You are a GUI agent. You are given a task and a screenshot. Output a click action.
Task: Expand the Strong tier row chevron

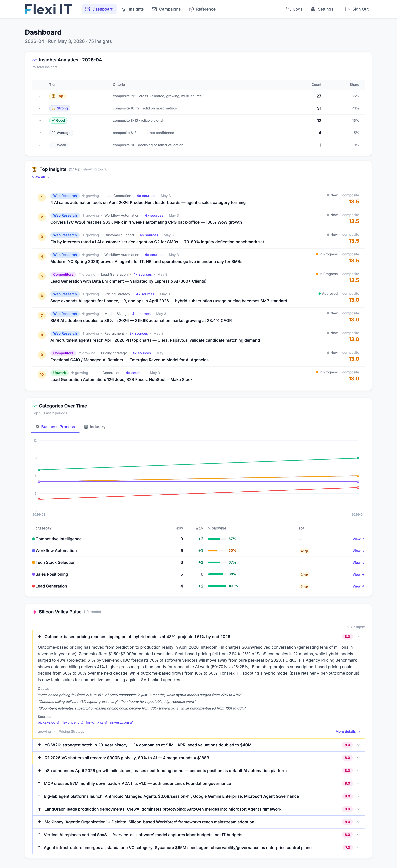point(40,108)
